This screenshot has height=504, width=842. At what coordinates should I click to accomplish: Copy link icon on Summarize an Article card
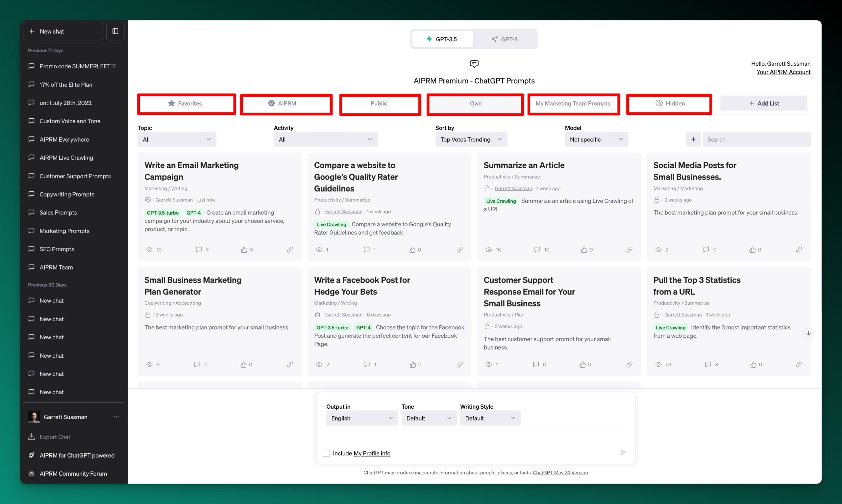[629, 250]
